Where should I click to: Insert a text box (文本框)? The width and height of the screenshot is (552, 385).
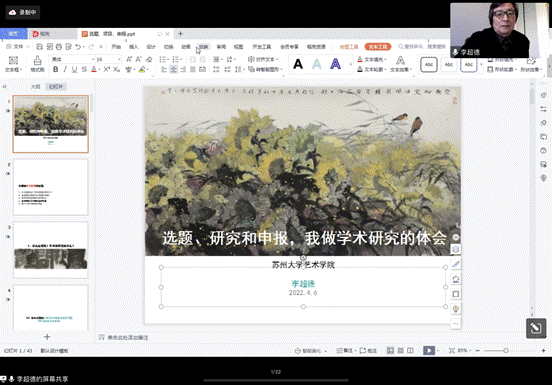coord(13,64)
